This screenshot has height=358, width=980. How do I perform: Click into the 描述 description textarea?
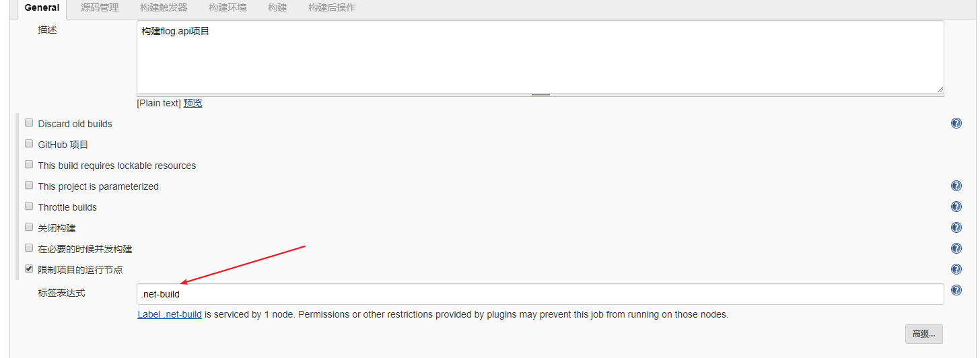[540, 57]
